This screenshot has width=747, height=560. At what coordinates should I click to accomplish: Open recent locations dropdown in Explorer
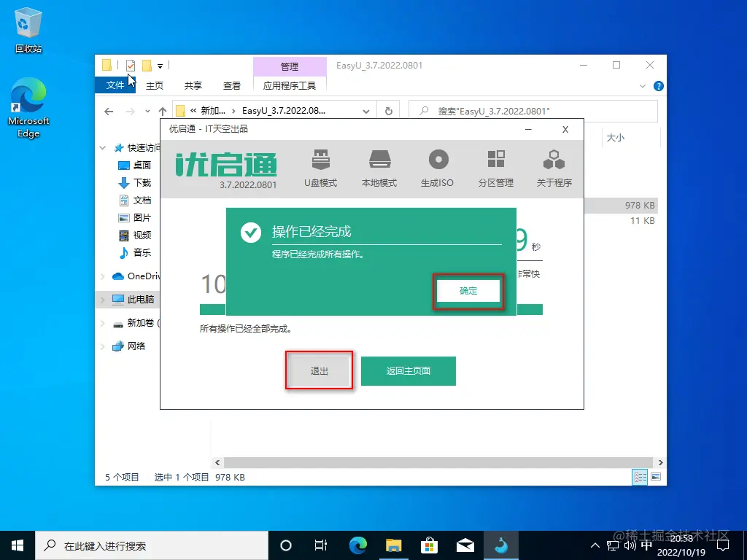click(147, 112)
